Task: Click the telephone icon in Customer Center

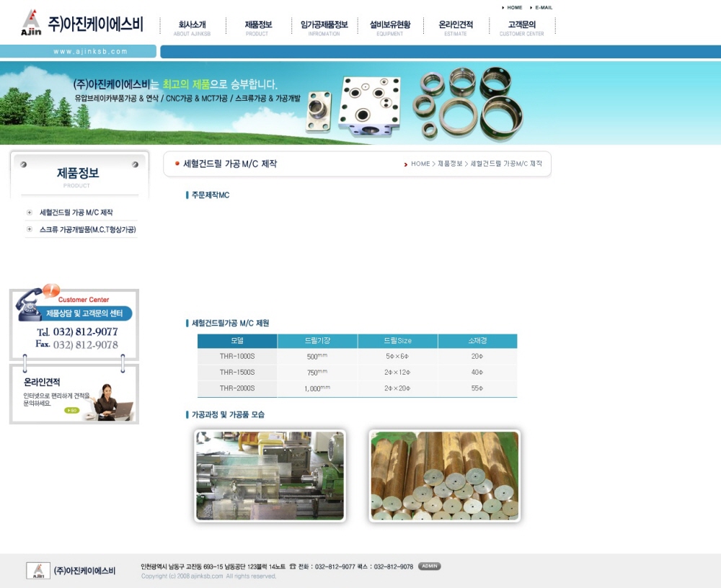Action: pos(30,303)
